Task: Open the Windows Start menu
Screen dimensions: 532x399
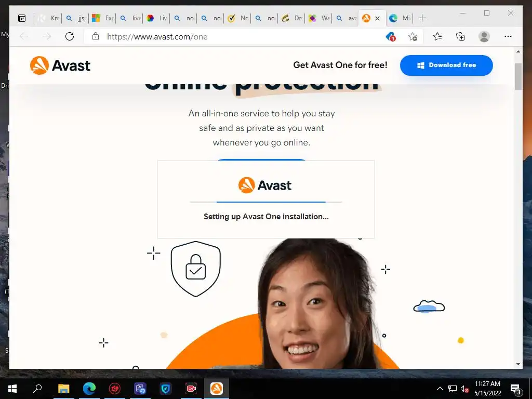Action: [12, 389]
